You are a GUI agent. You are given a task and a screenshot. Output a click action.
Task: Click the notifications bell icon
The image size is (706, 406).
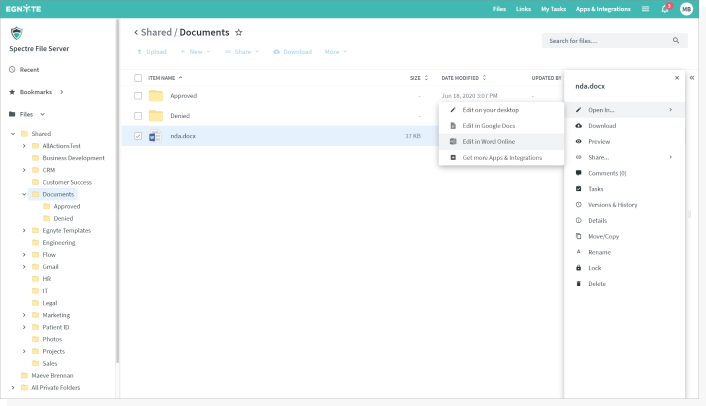click(x=664, y=9)
